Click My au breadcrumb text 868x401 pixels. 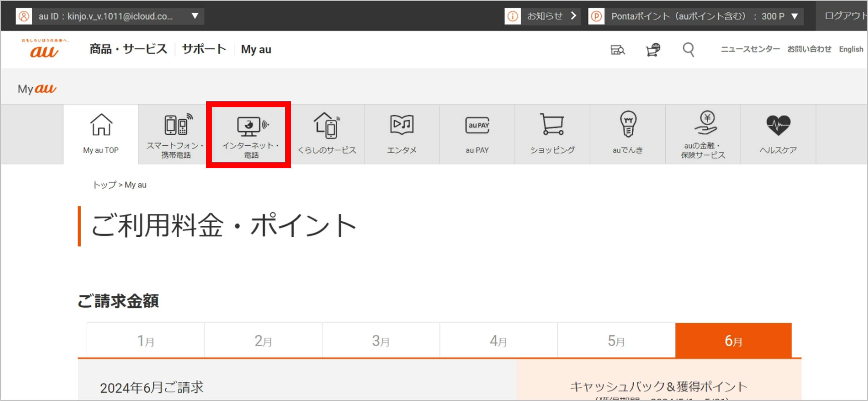tap(135, 185)
